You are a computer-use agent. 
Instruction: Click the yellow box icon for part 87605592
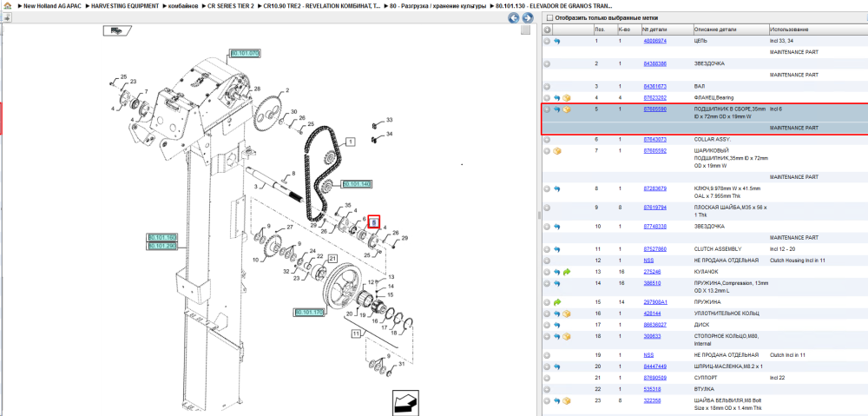click(x=557, y=150)
